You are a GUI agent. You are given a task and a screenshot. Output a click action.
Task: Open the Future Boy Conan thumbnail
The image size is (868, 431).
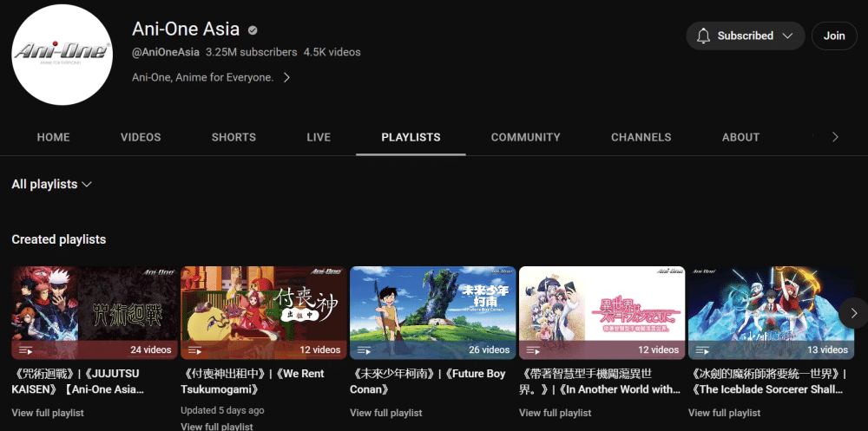pos(433,312)
